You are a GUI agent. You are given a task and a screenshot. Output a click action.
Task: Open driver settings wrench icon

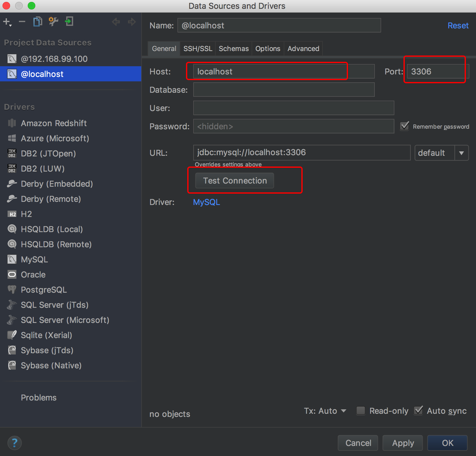(x=53, y=22)
